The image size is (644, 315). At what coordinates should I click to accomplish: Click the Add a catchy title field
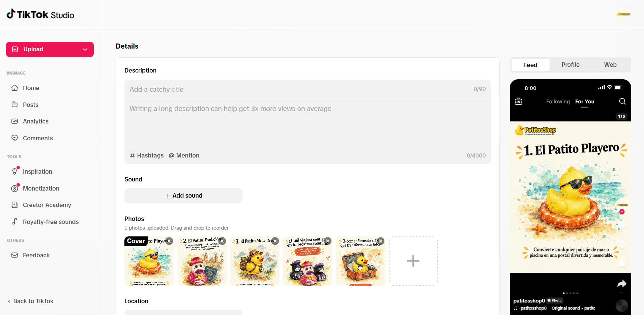click(x=308, y=89)
